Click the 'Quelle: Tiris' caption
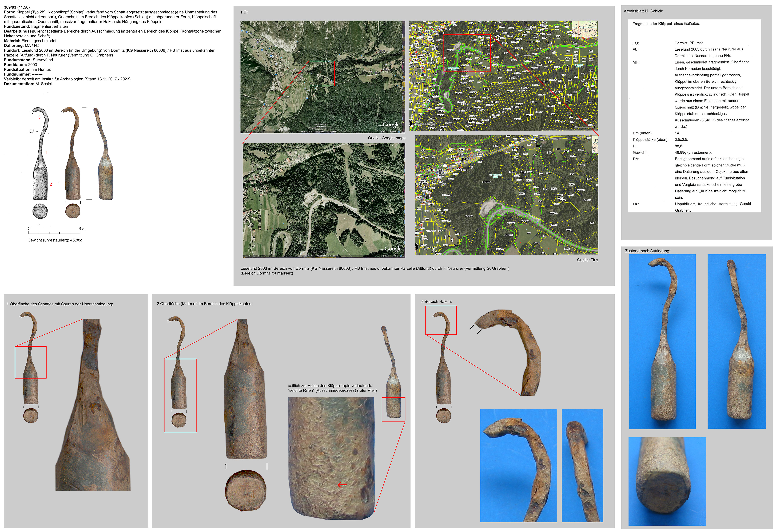The image size is (776, 532). point(587,260)
